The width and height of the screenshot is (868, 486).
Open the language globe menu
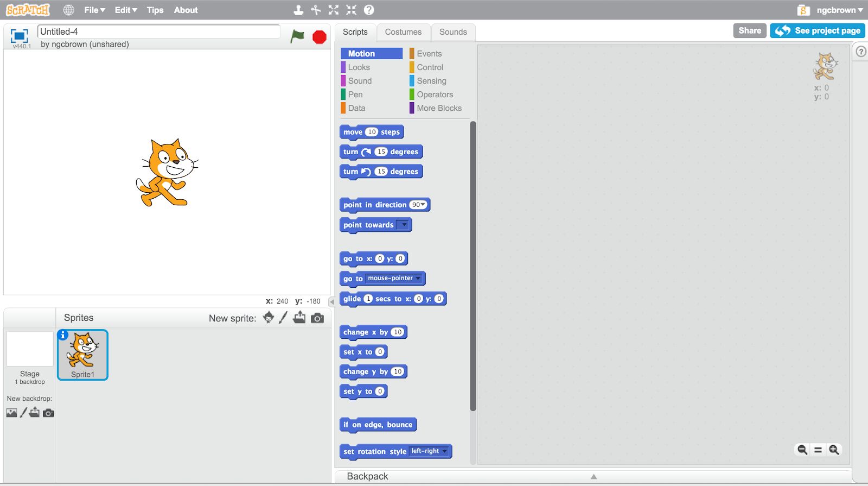coord(68,10)
